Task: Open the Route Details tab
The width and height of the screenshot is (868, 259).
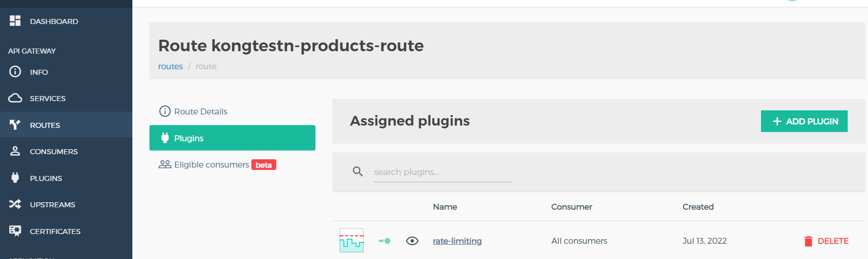Action: coord(200,111)
